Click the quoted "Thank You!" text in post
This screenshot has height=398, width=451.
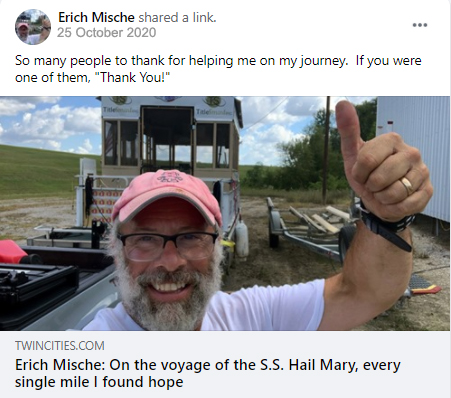pos(135,78)
